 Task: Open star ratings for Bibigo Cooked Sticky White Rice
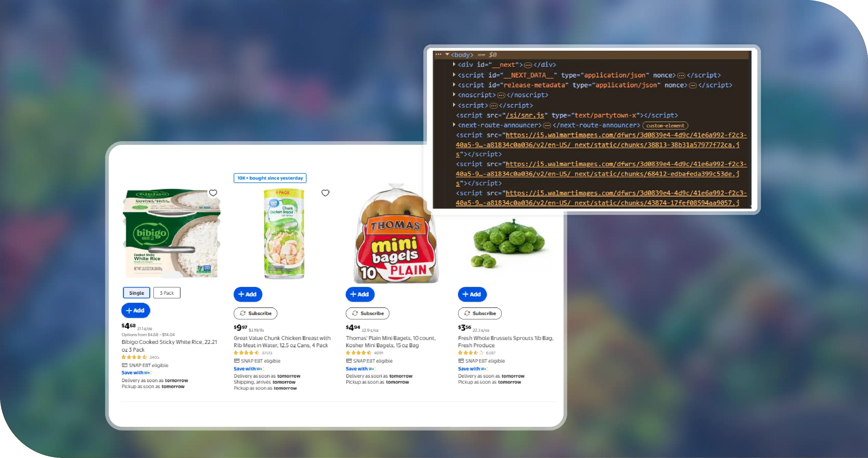[x=134, y=357]
